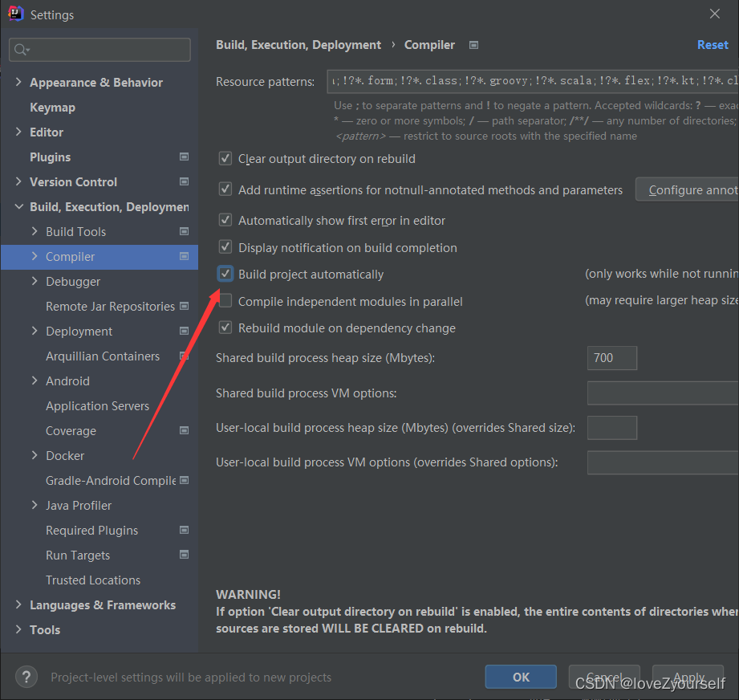
Task: Click Shared build process heap size field
Action: 611,358
